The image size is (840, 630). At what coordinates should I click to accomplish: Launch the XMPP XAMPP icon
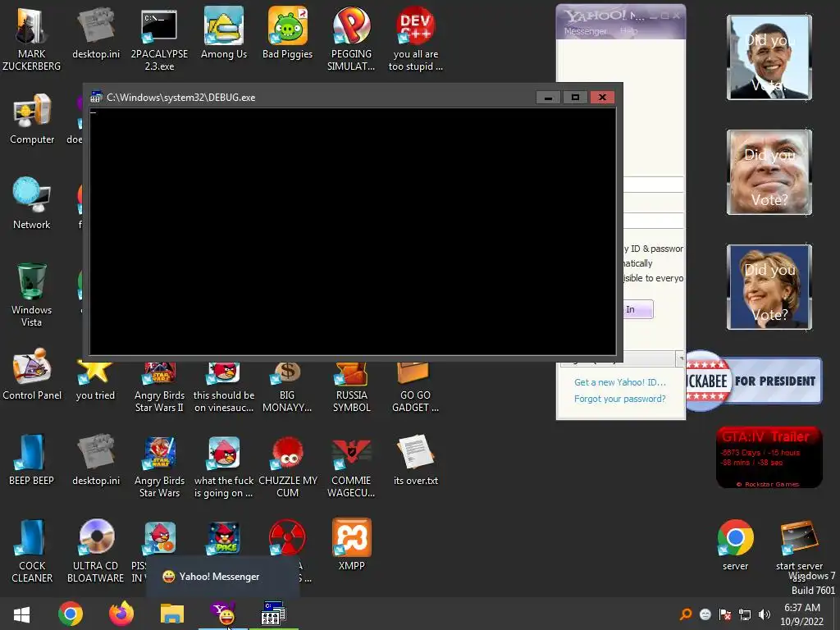click(x=351, y=545)
